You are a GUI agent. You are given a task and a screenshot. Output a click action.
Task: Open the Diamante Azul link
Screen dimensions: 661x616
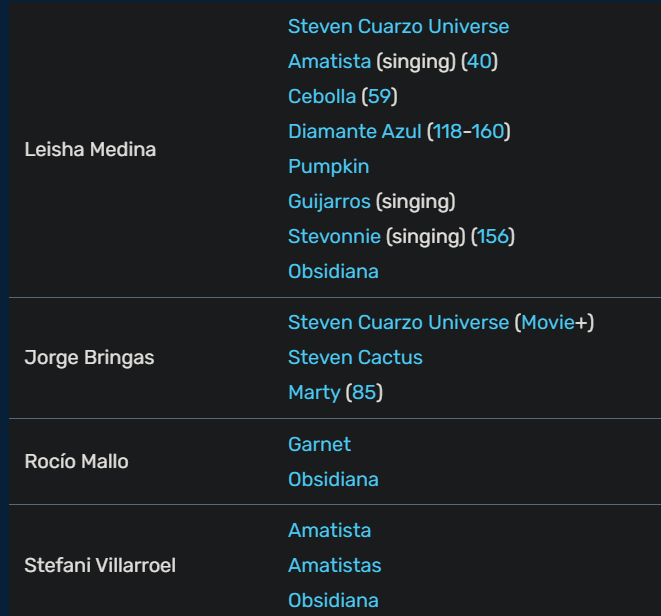pos(355,132)
